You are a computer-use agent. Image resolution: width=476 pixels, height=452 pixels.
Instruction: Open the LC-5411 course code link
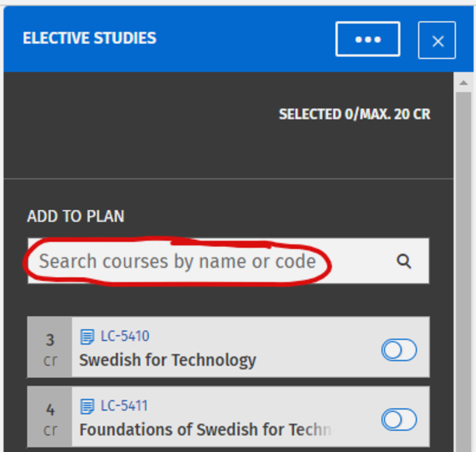(x=125, y=406)
